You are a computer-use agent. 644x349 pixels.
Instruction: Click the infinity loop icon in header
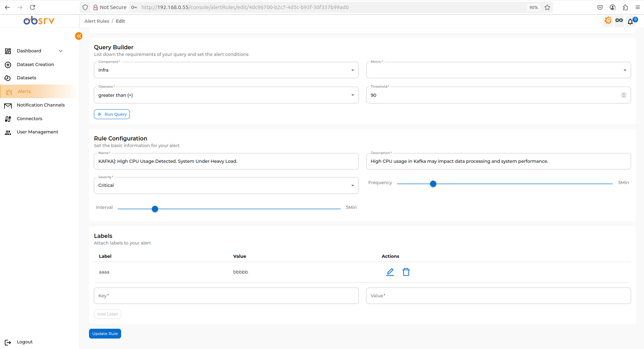tap(619, 21)
